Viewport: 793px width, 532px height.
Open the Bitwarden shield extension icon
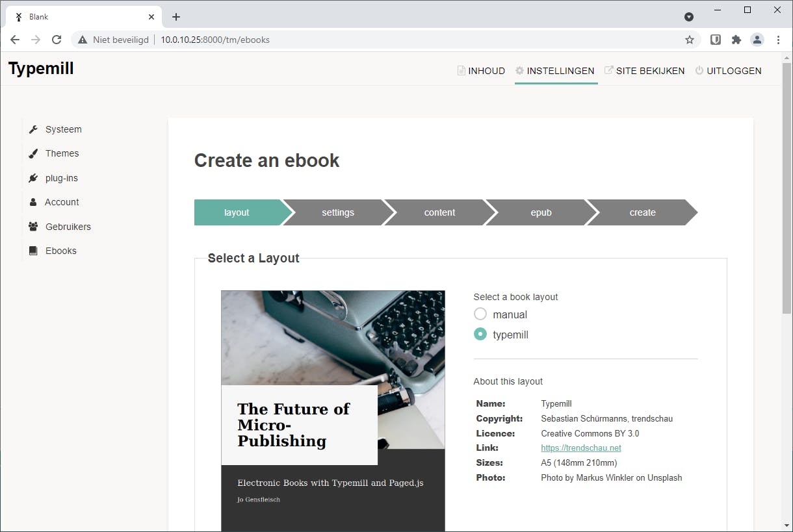tap(715, 40)
